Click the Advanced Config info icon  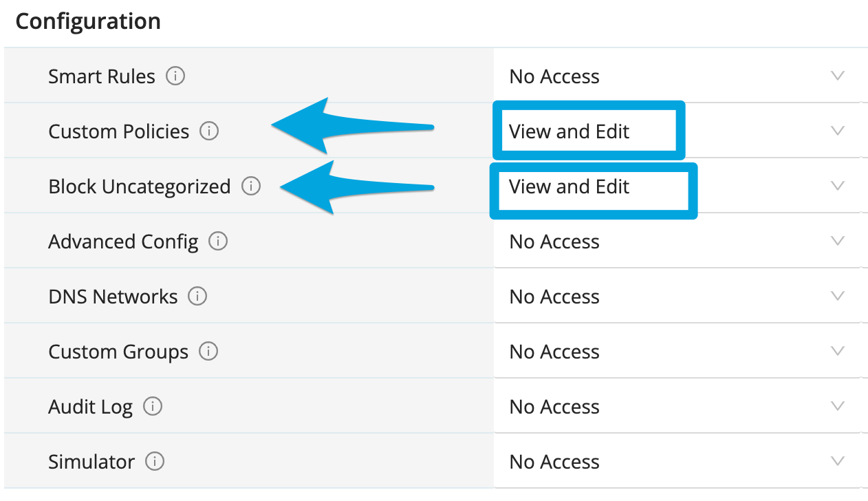218,242
